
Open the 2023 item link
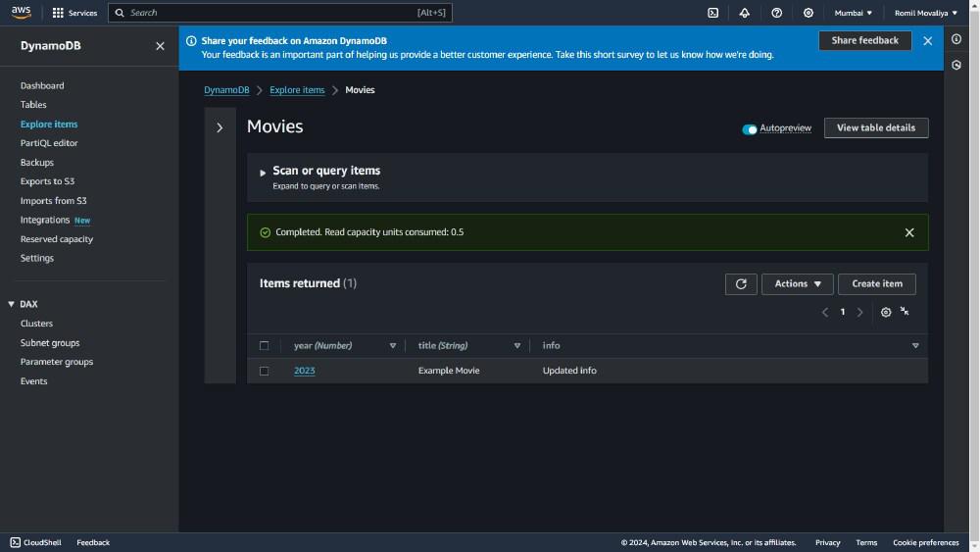pos(305,371)
